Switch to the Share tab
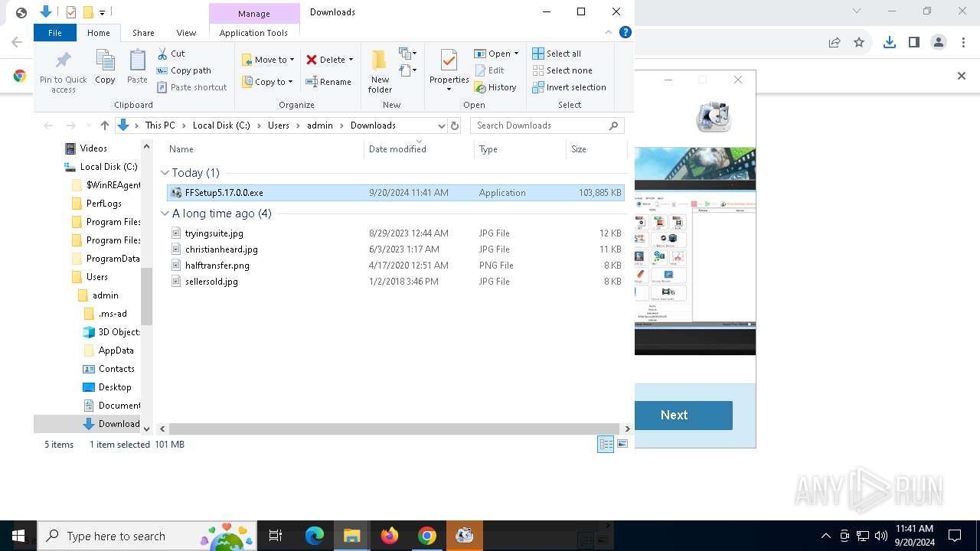Screen dimensions: 980x551 pyautogui.click(x=143, y=33)
